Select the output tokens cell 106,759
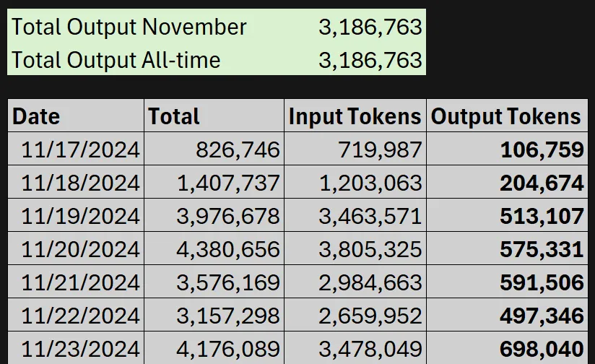 tap(508, 149)
